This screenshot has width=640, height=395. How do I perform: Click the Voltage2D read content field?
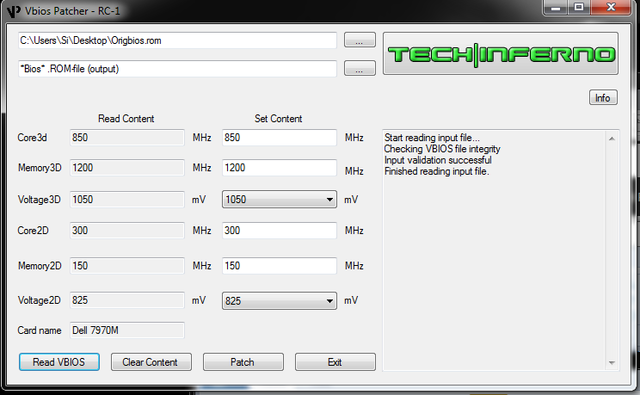[x=127, y=300]
